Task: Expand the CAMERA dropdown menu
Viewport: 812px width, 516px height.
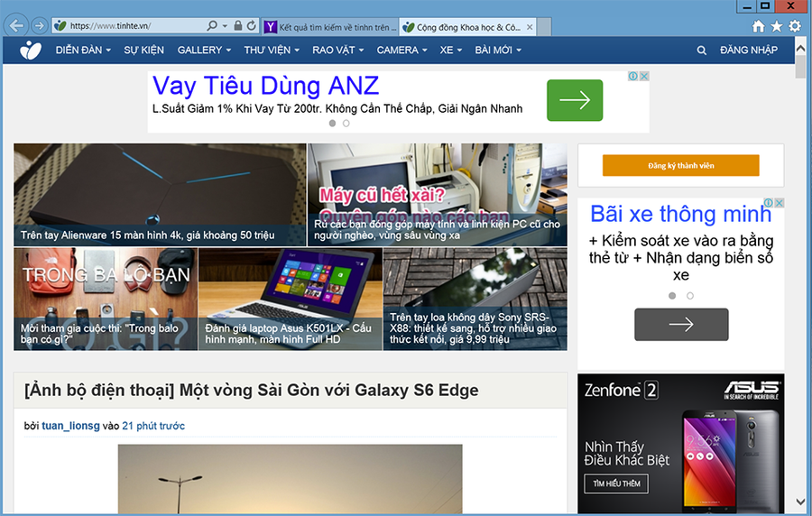Action: [x=401, y=51]
